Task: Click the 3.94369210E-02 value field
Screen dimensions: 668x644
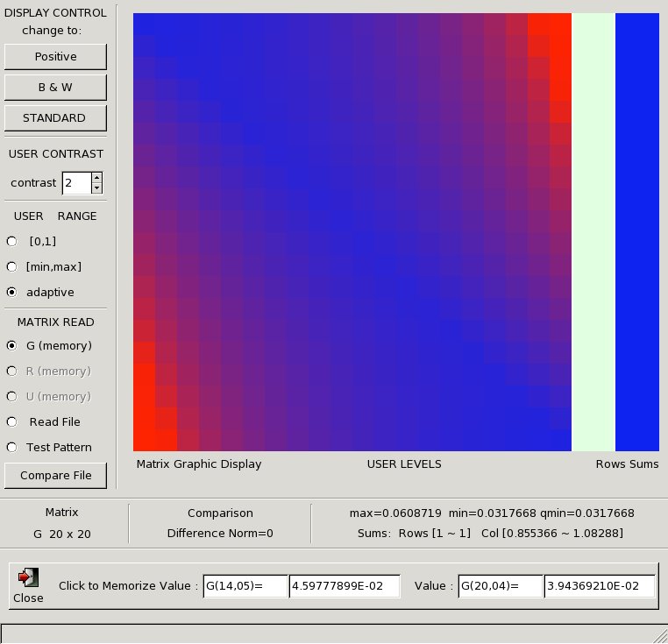Action: click(x=600, y=586)
